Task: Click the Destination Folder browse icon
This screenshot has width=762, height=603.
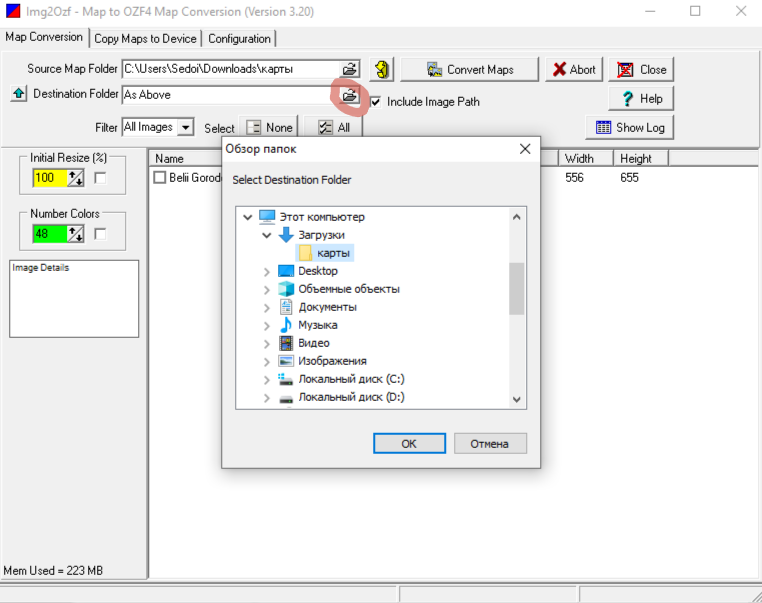Action: point(350,95)
